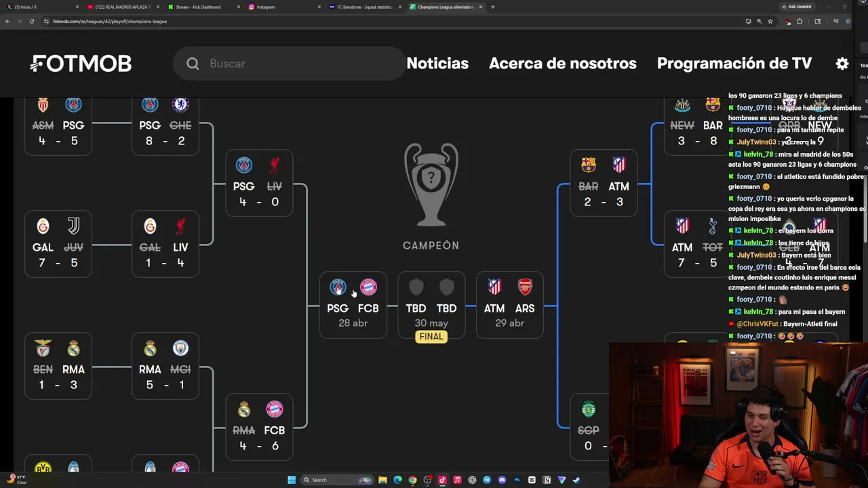Bookmark this page with the star icon

click(770, 21)
